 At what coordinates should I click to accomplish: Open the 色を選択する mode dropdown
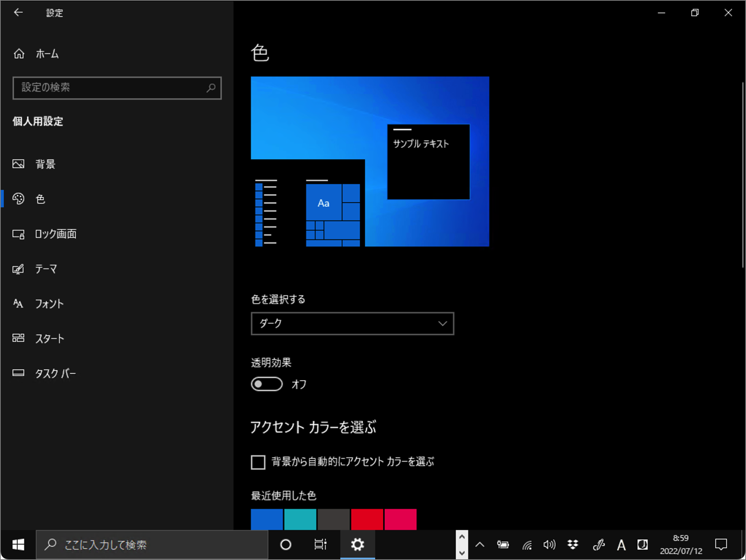tap(352, 324)
